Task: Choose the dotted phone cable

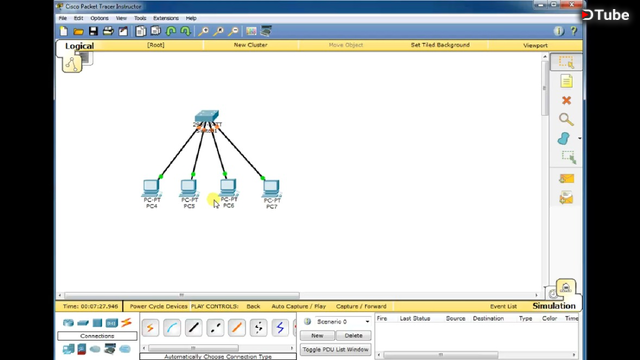Action: 258,328
